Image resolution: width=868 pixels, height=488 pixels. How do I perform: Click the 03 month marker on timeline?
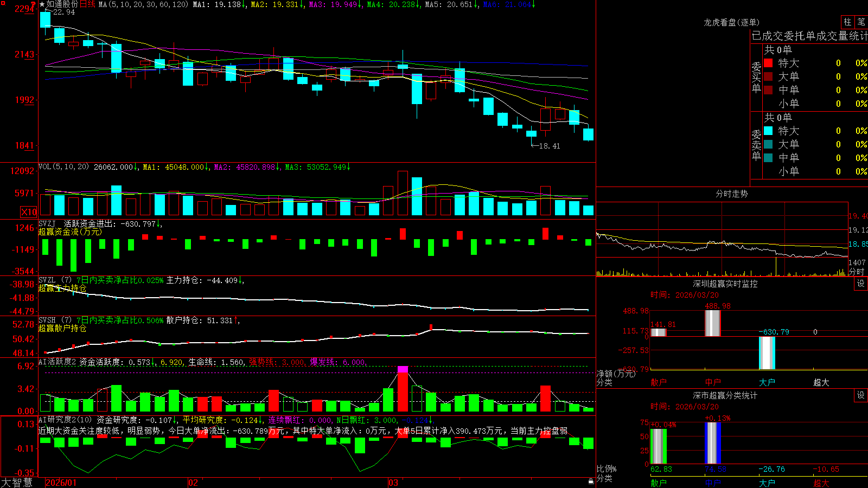[393, 483]
